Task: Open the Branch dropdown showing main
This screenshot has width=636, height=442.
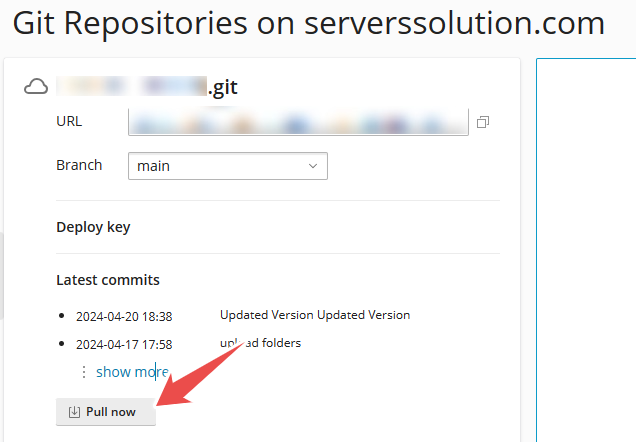Action: 228,166
